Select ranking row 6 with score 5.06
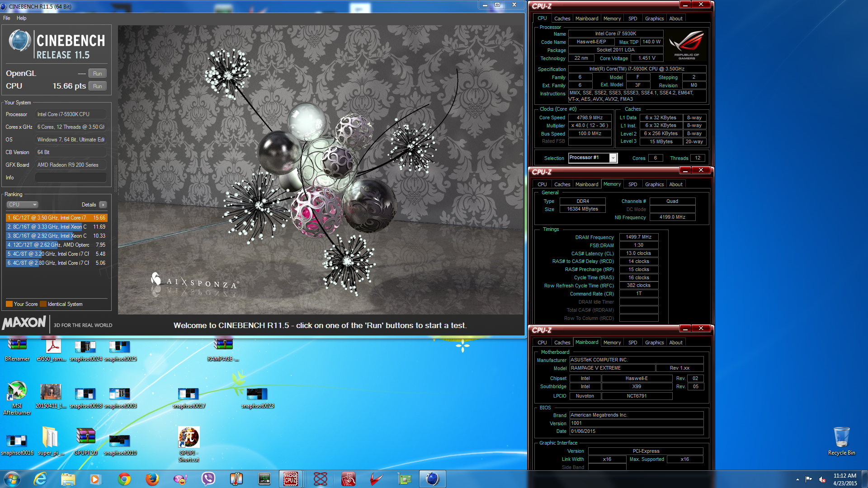868x488 pixels. (57, 263)
